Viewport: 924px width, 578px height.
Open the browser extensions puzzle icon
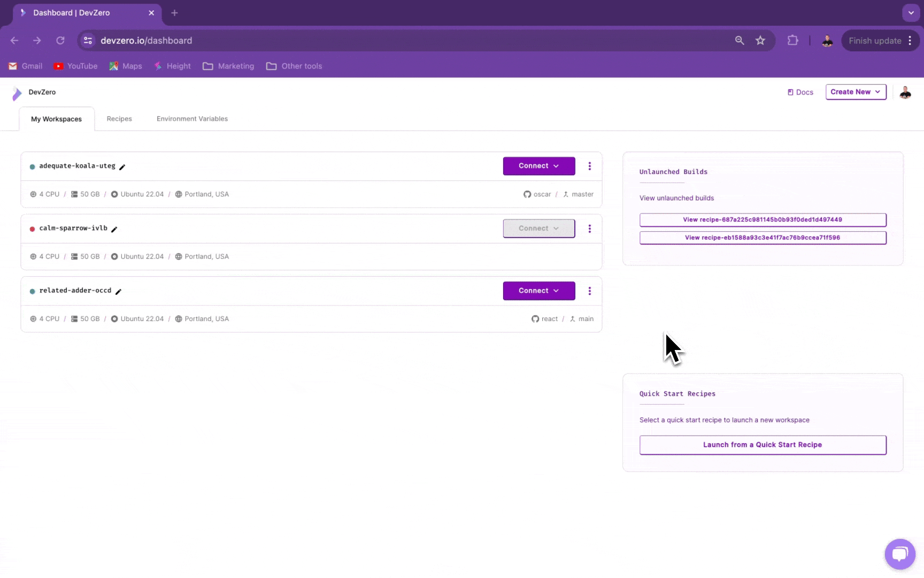[792, 41]
